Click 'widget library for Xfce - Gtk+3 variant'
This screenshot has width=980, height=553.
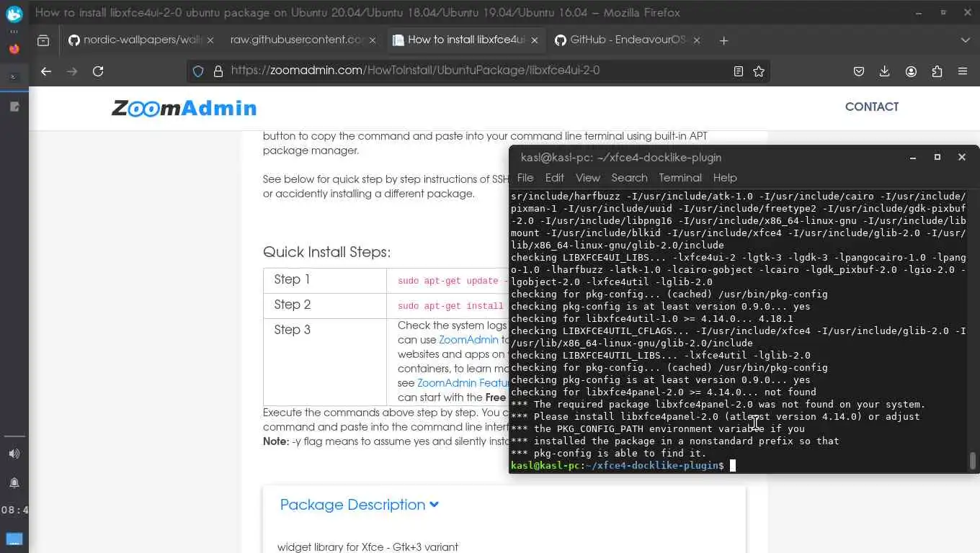(367, 547)
